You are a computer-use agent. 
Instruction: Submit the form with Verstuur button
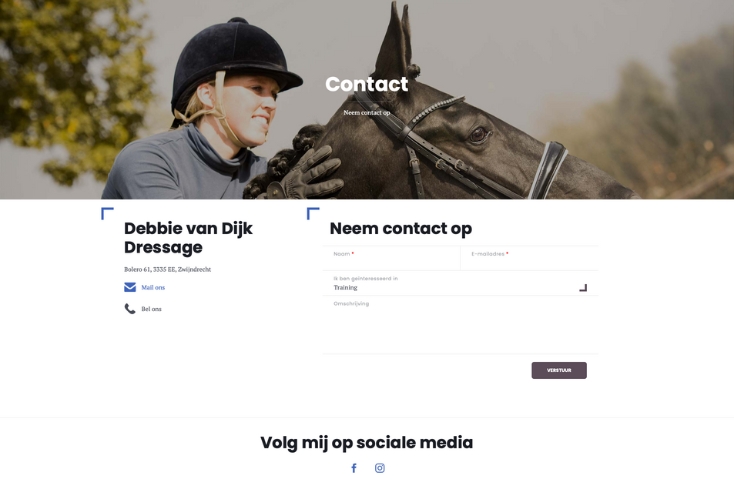[559, 370]
